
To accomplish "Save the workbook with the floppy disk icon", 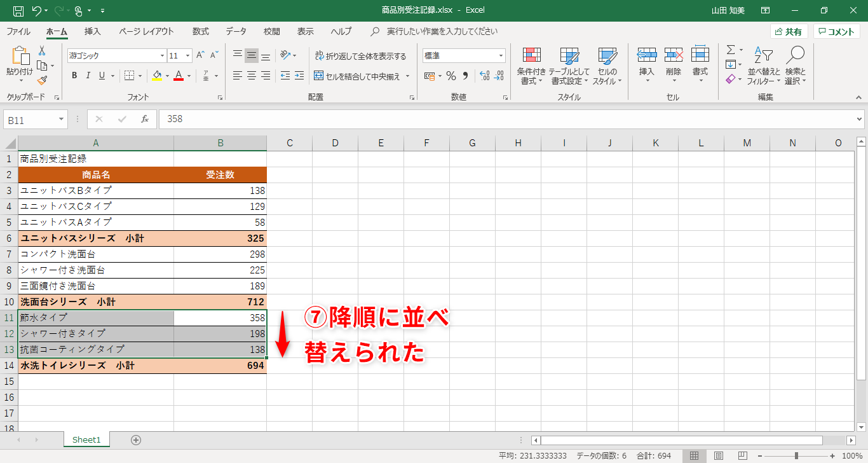I will pyautogui.click(x=18, y=11).
